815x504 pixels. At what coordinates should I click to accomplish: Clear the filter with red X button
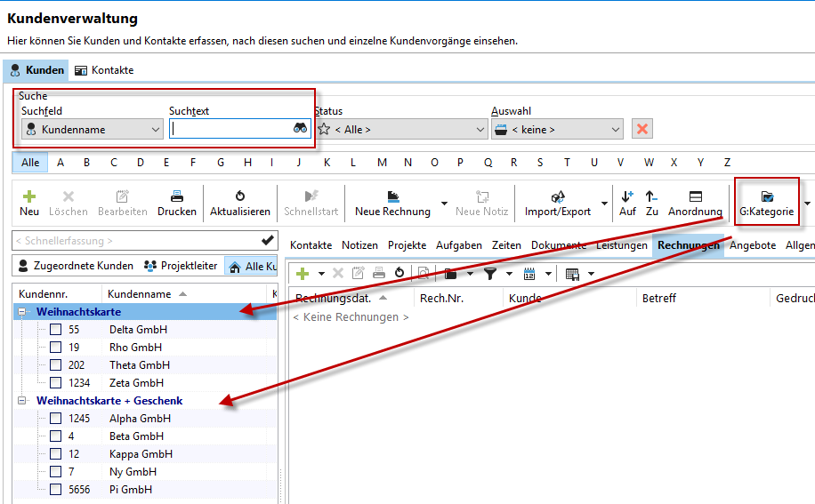pos(642,129)
